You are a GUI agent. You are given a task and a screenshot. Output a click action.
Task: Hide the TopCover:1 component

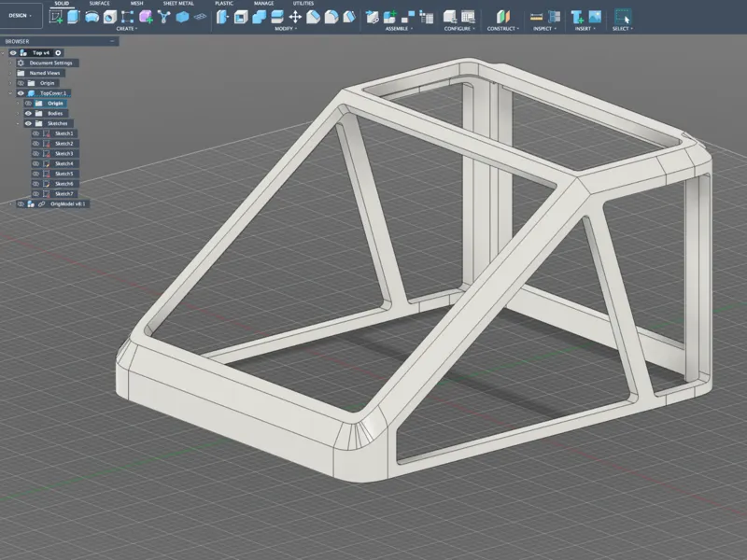click(21, 92)
